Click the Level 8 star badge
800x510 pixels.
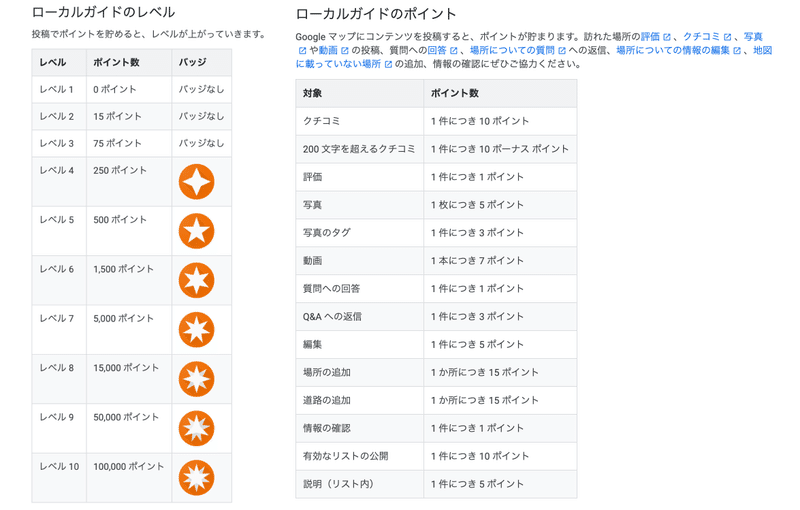tap(196, 379)
